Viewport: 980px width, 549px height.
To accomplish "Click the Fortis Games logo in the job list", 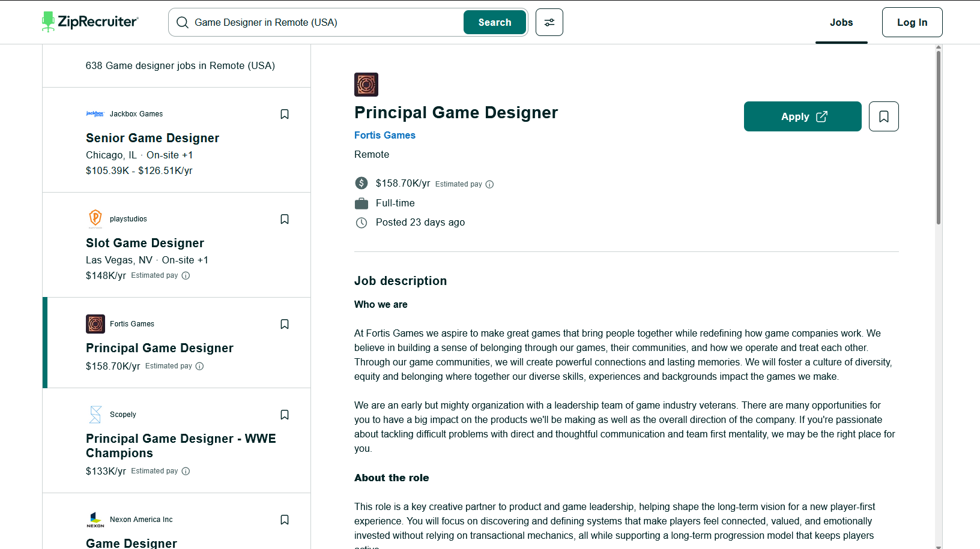I will click(95, 324).
